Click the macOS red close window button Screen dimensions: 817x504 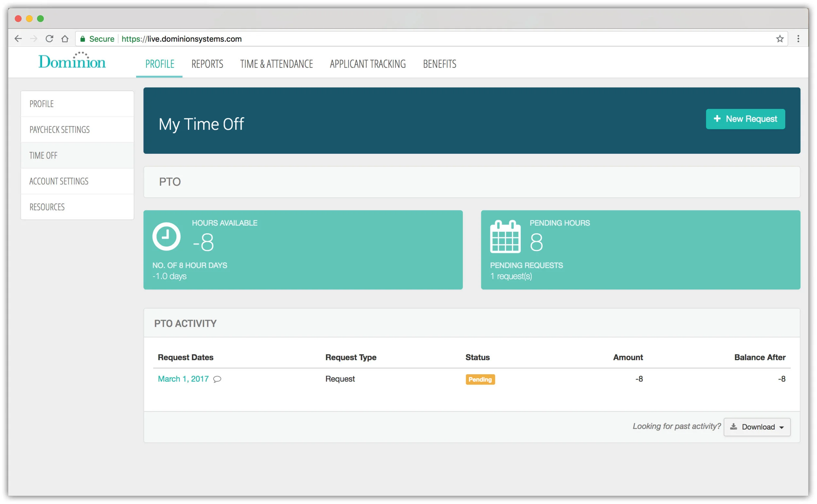(x=18, y=19)
